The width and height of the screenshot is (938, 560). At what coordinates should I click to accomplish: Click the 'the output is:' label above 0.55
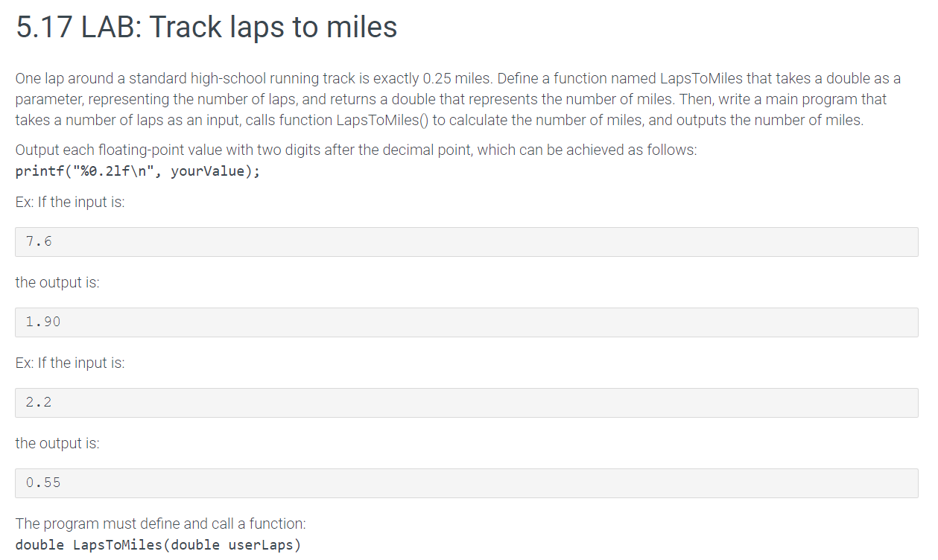(x=57, y=444)
